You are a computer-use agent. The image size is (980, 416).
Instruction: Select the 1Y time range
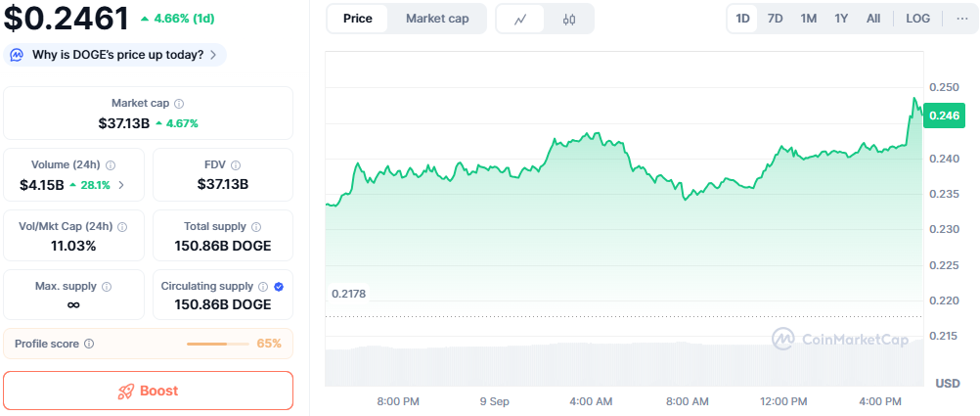pyautogui.click(x=841, y=19)
